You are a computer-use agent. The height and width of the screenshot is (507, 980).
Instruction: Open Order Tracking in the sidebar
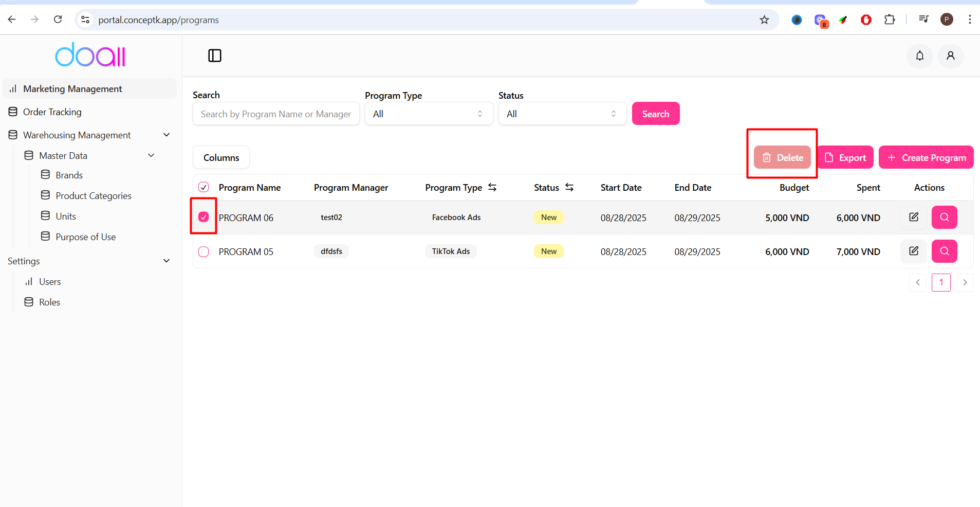(52, 112)
